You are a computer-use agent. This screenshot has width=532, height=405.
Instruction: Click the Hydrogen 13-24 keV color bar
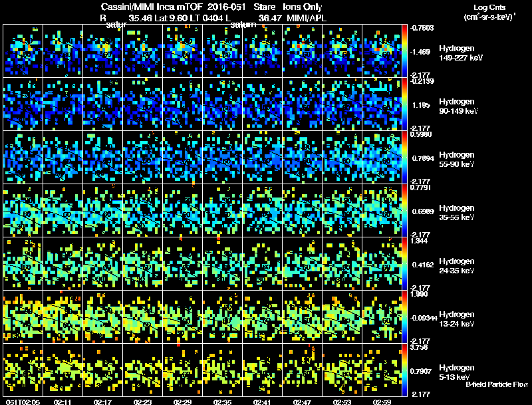pos(404,317)
